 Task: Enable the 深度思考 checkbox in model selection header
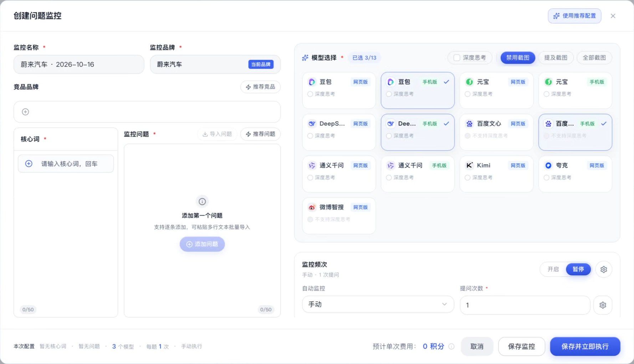click(x=457, y=58)
